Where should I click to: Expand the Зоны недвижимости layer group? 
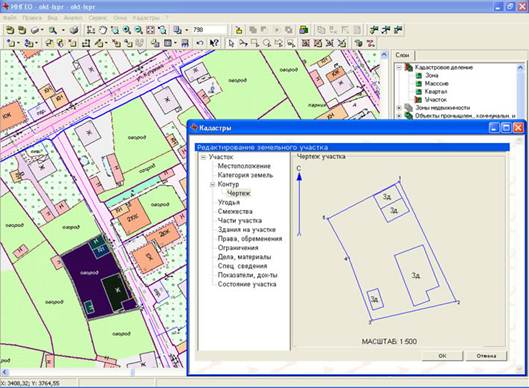(x=399, y=108)
